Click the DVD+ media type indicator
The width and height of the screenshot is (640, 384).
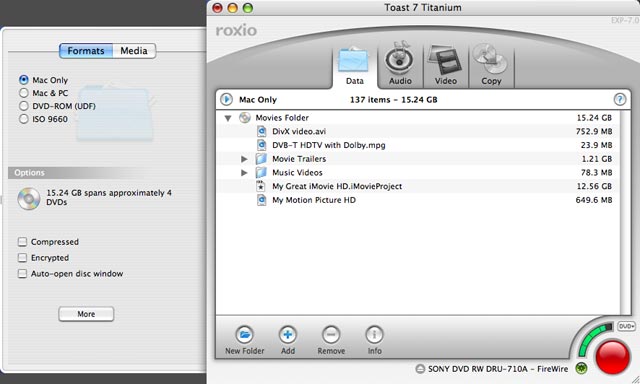click(x=626, y=326)
